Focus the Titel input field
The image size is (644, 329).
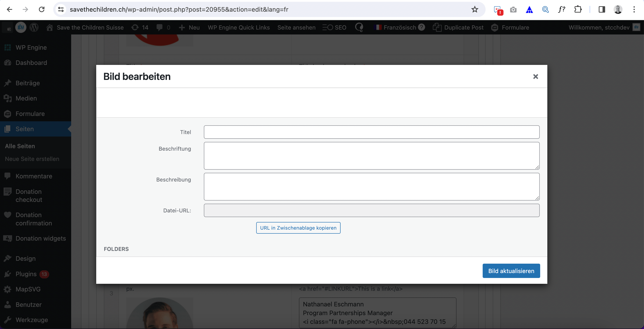(x=371, y=132)
